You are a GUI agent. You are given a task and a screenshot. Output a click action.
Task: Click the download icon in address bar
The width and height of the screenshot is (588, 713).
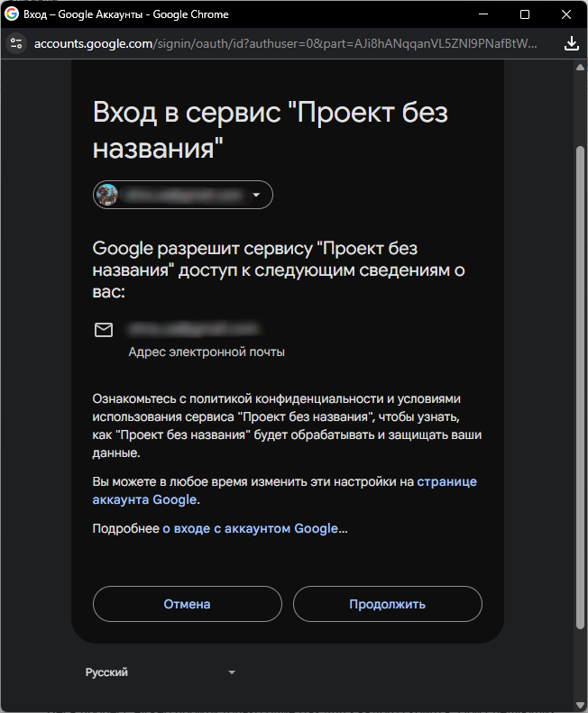click(571, 43)
